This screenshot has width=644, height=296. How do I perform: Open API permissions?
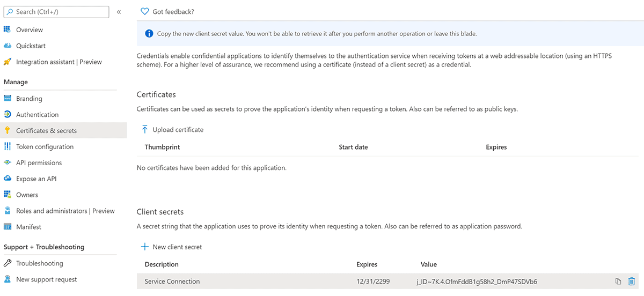pyautogui.click(x=39, y=162)
